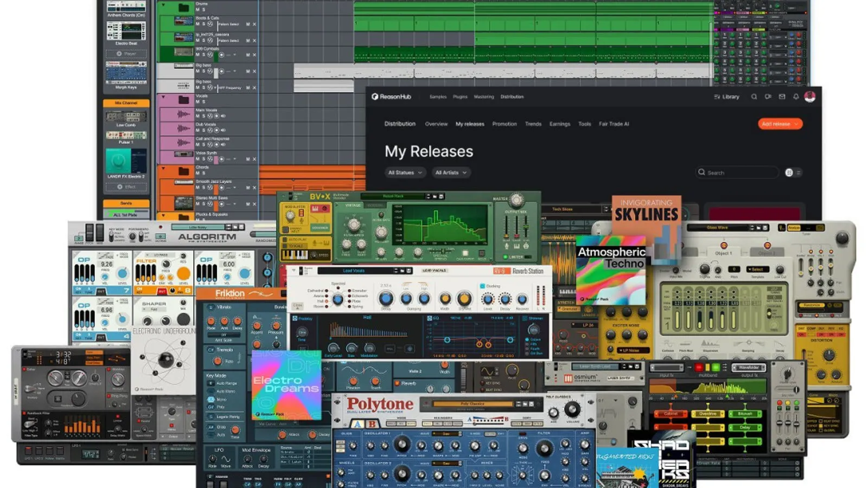
Task: Mute the Call and Response track
Action: pyautogui.click(x=197, y=144)
